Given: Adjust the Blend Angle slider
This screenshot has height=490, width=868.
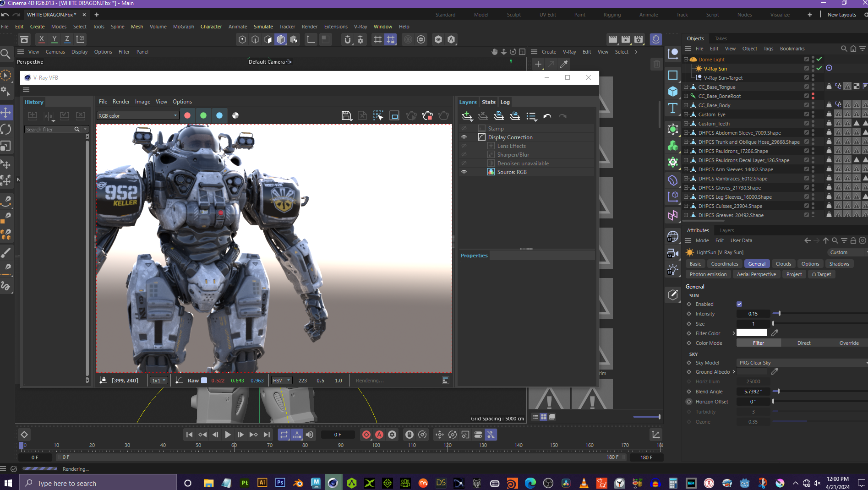Looking at the screenshot, I should click(x=779, y=392).
